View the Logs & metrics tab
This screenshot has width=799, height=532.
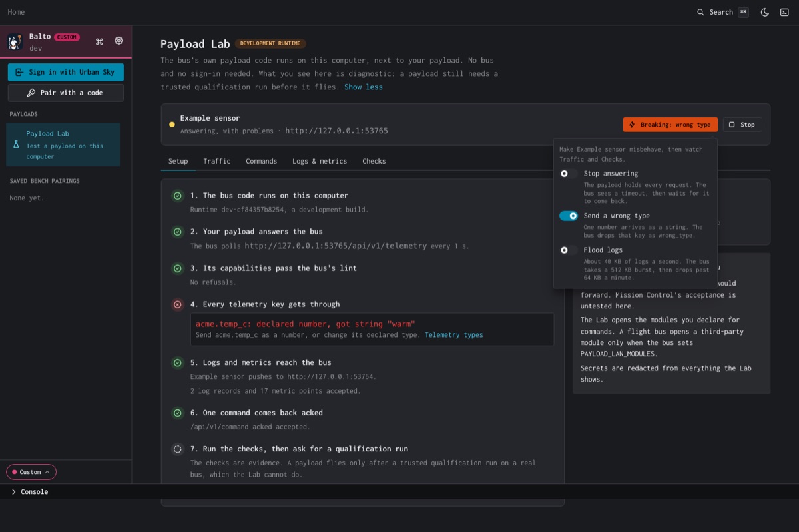(x=320, y=161)
